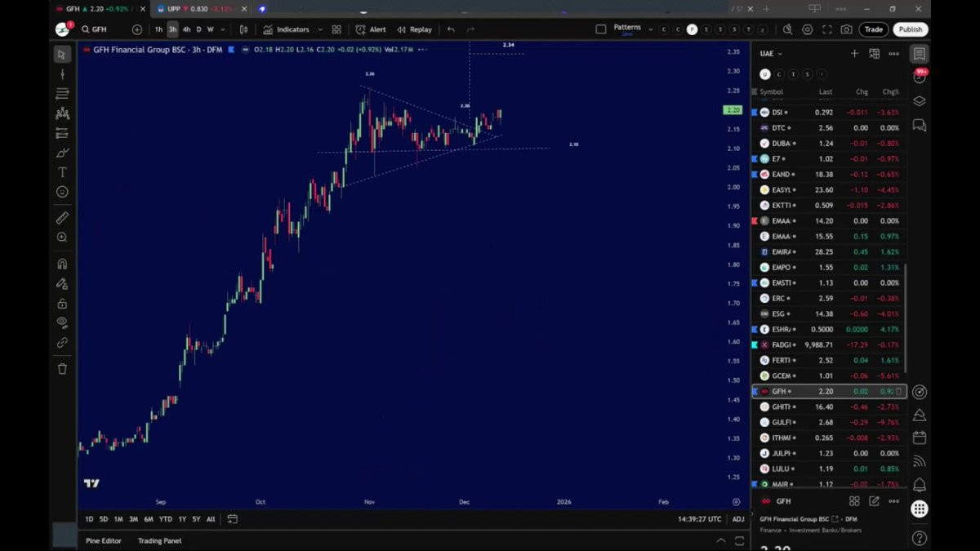Screen dimensions: 980x551
Task: Switch to the 4h timeframe
Action: click(x=186, y=29)
